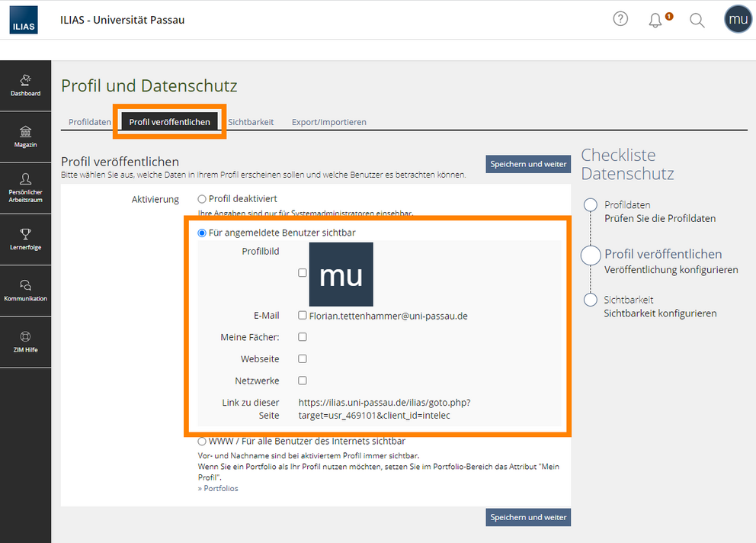Open the Portfolios link

(218, 488)
